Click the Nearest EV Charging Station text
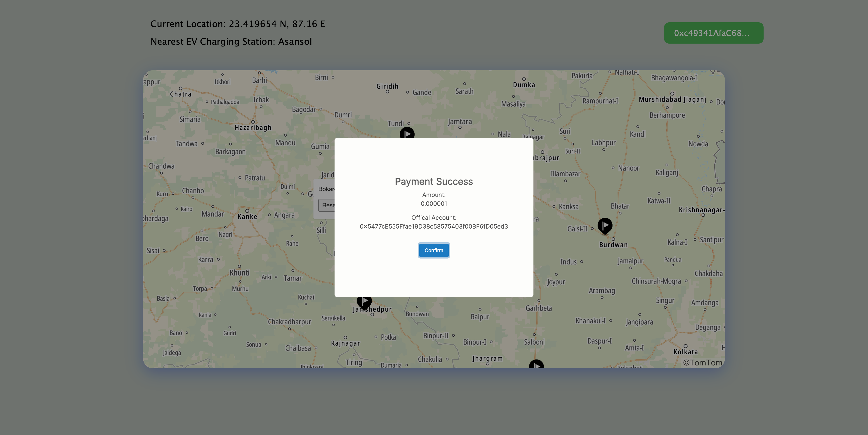Screen dimensions: 868x435 point(231,41)
